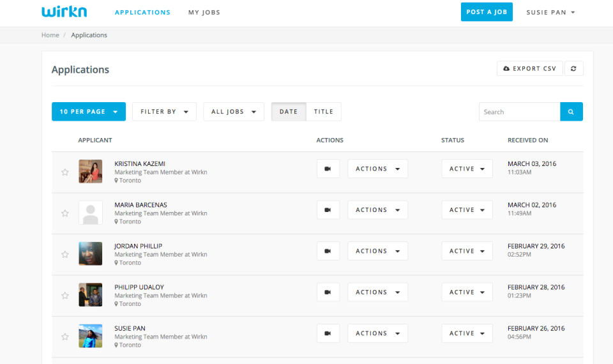Click the Wirkn logo

point(64,12)
